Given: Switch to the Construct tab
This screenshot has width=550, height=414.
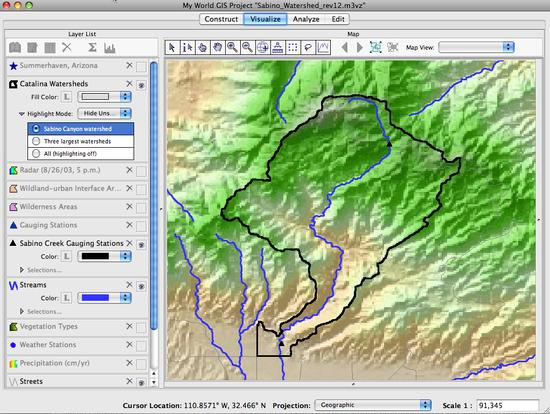Looking at the screenshot, I should (x=221, y=19).
